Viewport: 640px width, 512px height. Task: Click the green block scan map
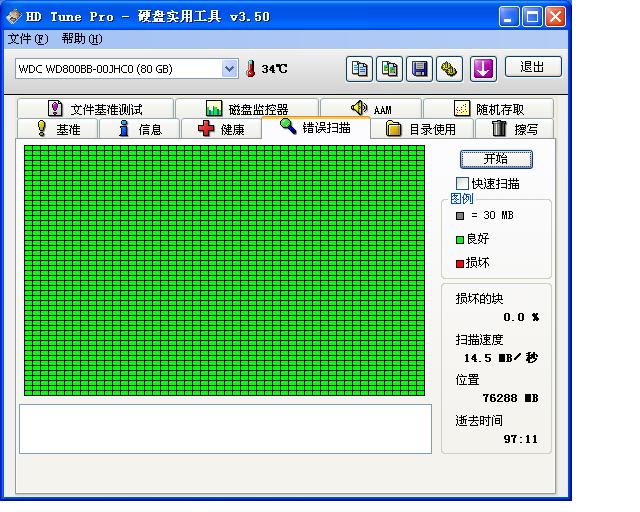[x=224, y=270]
